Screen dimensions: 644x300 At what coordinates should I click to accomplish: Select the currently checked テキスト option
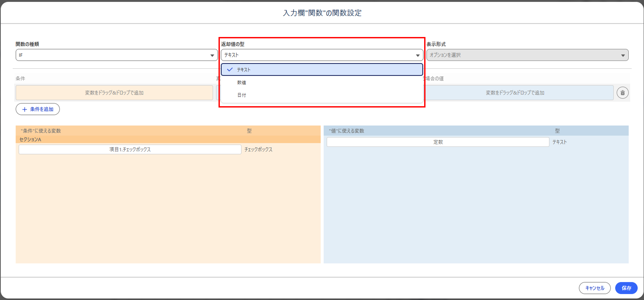(x=321, y=70)
